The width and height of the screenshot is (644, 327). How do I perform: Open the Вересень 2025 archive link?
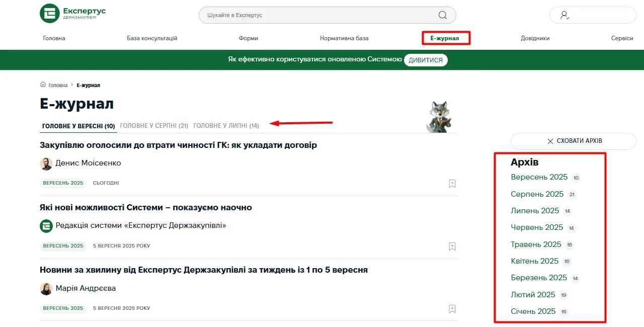pos(539,177)
